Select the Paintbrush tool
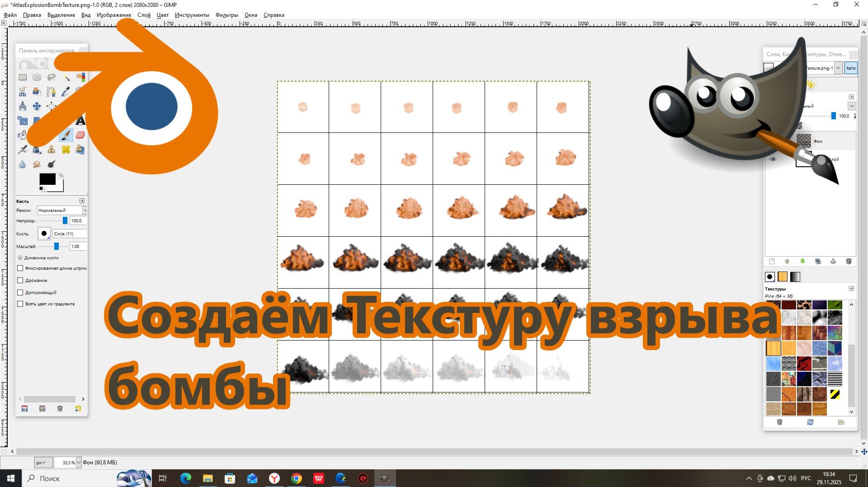Screen dimensions: 868x487 [66, 135]
